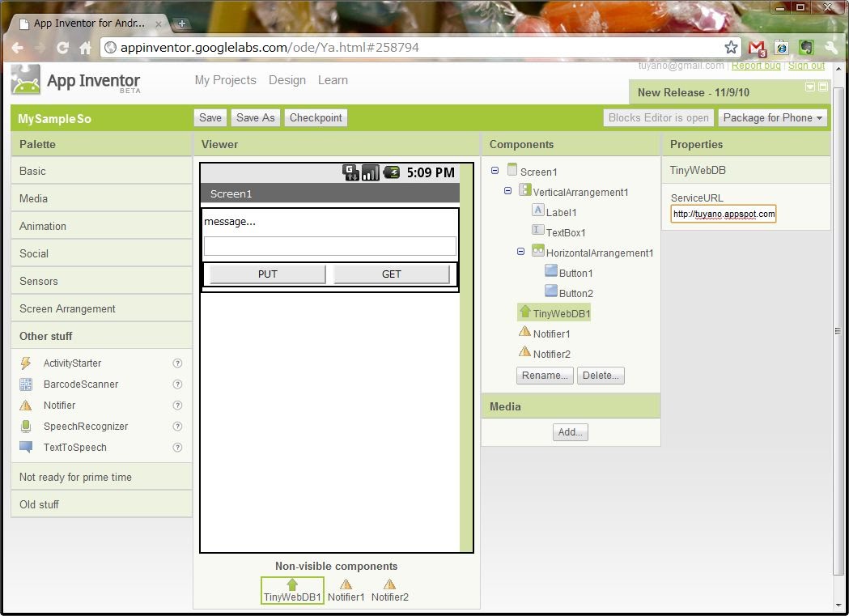Collapse the Screen1 tree node
This screenshot has height=616, width=849.
point(495,171)
